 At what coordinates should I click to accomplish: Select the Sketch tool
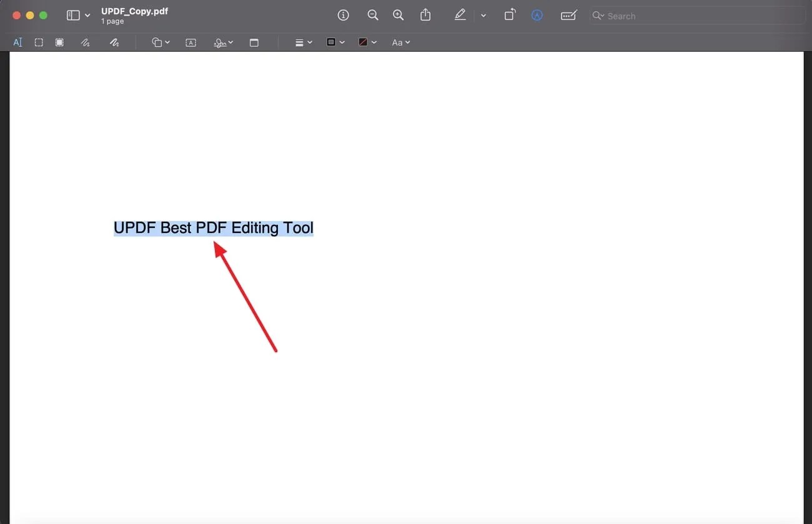[x=85, y=42]
